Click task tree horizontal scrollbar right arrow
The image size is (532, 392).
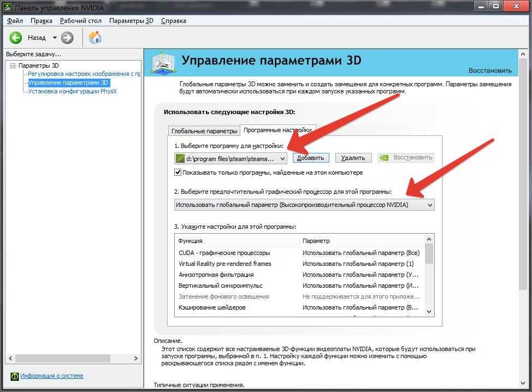(x=135, y=358)
